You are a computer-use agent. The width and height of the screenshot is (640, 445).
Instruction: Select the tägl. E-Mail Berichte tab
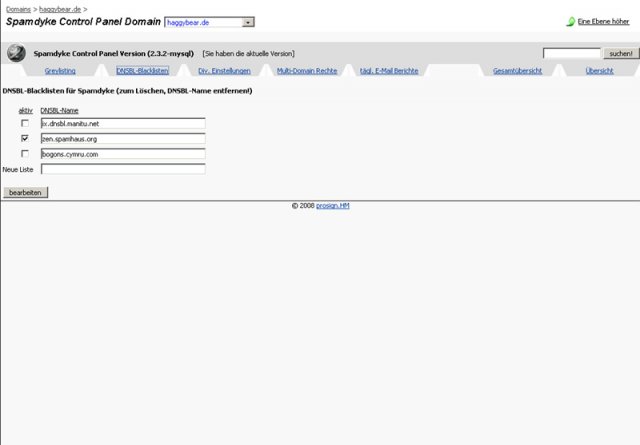(x=389, y=71)
